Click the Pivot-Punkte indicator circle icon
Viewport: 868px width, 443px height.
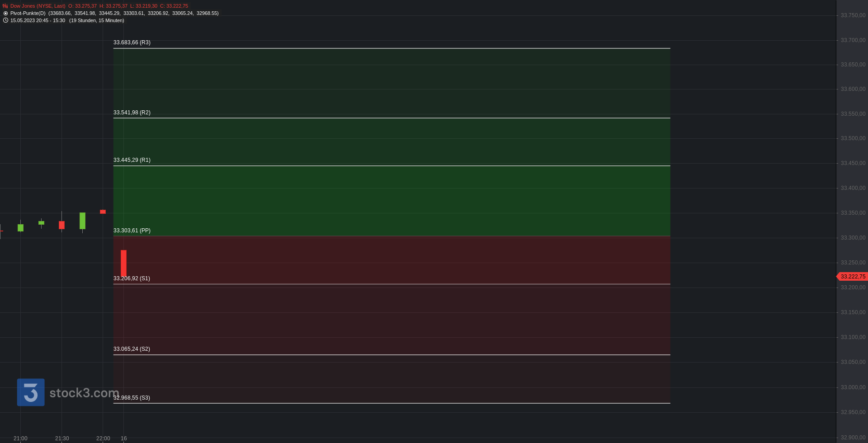tap(5, 14)
